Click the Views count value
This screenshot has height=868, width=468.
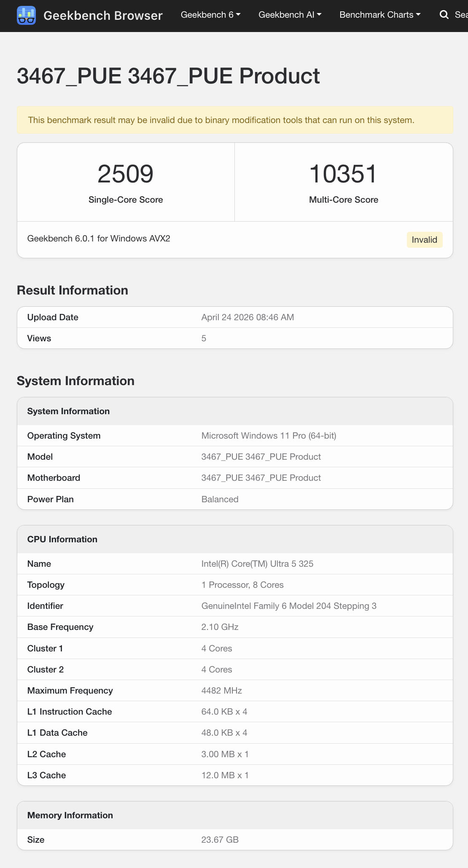(x=204, y=338)
